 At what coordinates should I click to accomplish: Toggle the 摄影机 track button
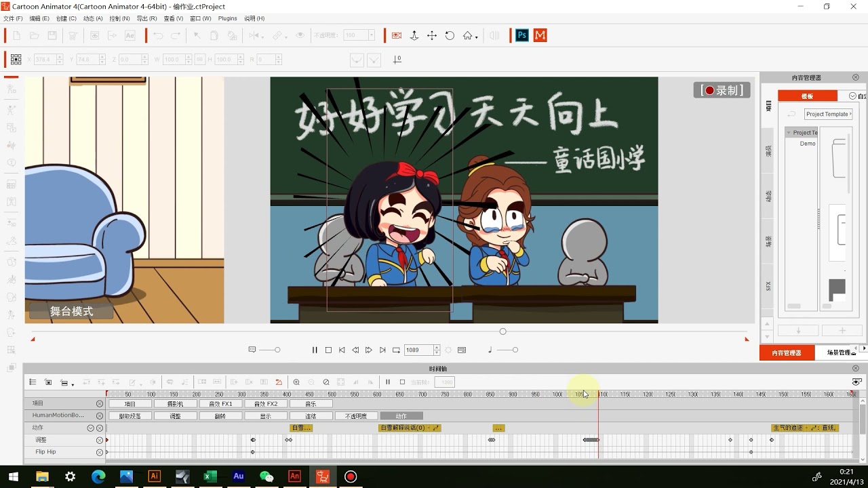click(176, 404)
